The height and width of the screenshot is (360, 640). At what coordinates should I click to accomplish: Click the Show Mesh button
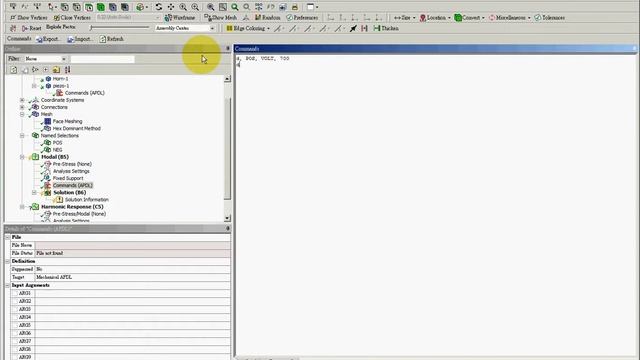click(x=220, y=18)
